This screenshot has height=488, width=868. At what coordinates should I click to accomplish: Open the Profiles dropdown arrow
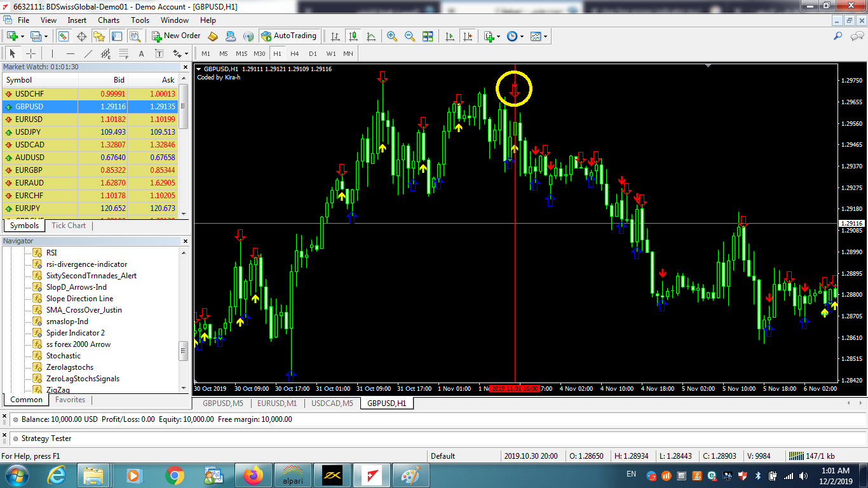point(46,36)
